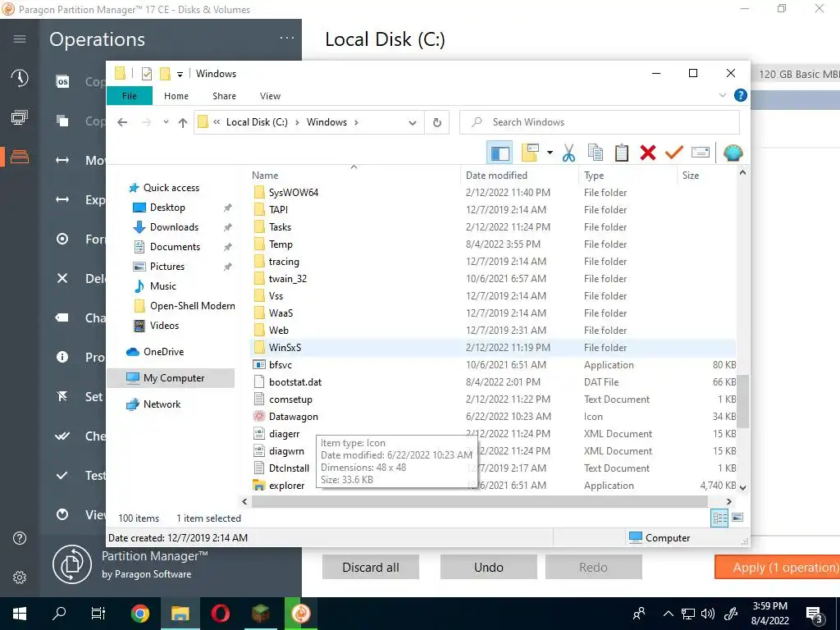Image resolution: width=840 pixels, height=630 pixels.
Task: Expand the address bar history dropdown
Action: [412, 123]
